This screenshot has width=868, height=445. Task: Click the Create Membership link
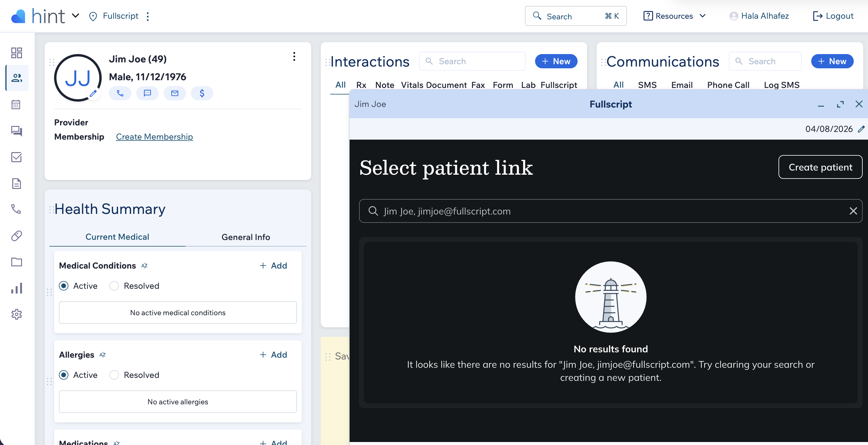point(154,137)
